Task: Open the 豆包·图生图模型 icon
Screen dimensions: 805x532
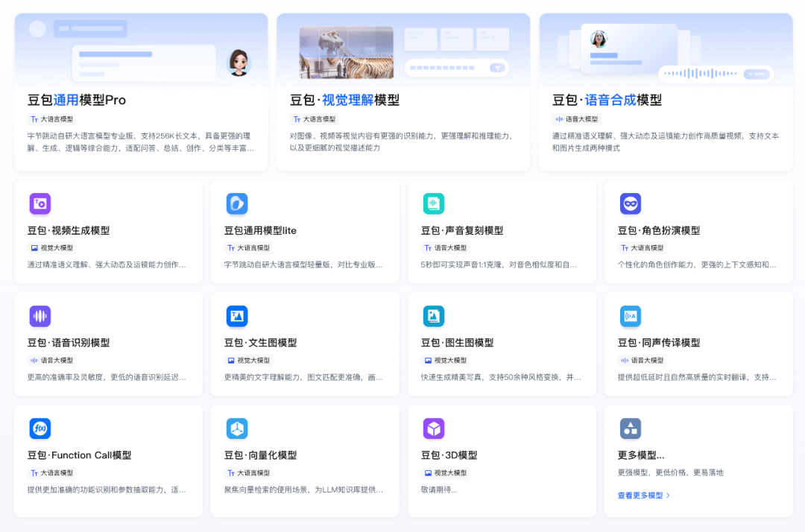Action: pyautogui.click(x=433, y=316)
